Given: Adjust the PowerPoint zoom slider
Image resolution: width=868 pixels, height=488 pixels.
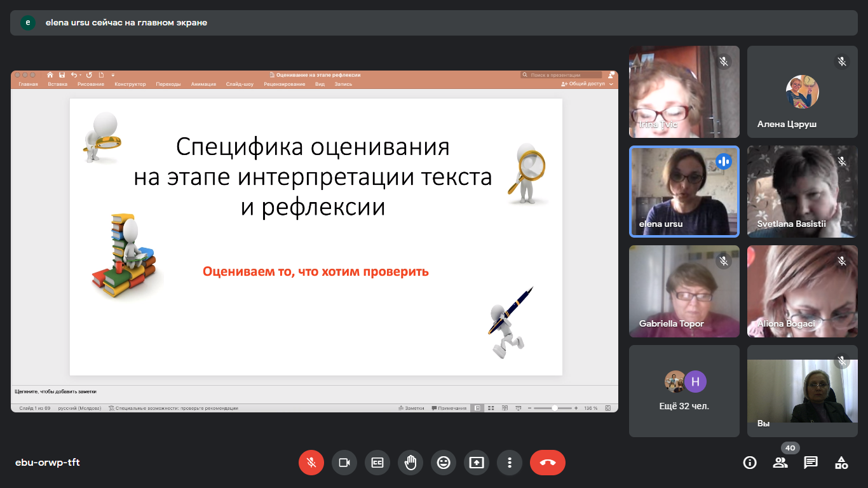Looking at the screenshot, I should [x=554, y=408].
